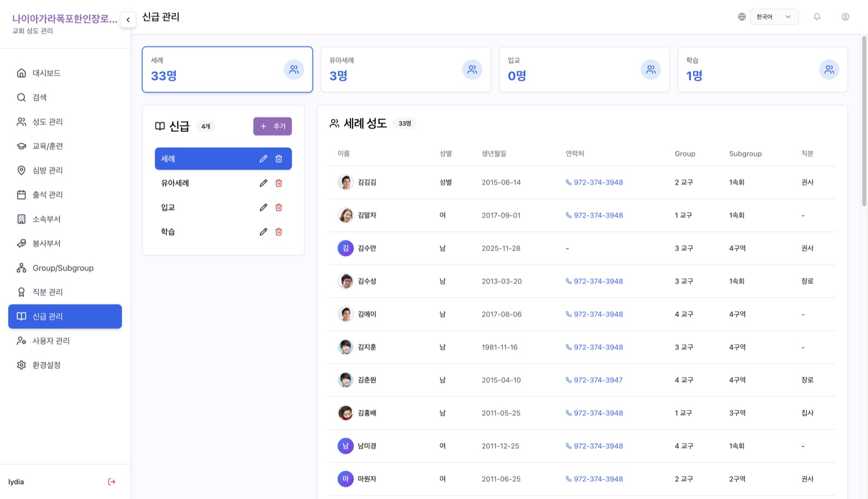The width and height of the screenshot is (868, 499).
Task: Delete the 입교 entry with trash icon
Action: [279, 207]
